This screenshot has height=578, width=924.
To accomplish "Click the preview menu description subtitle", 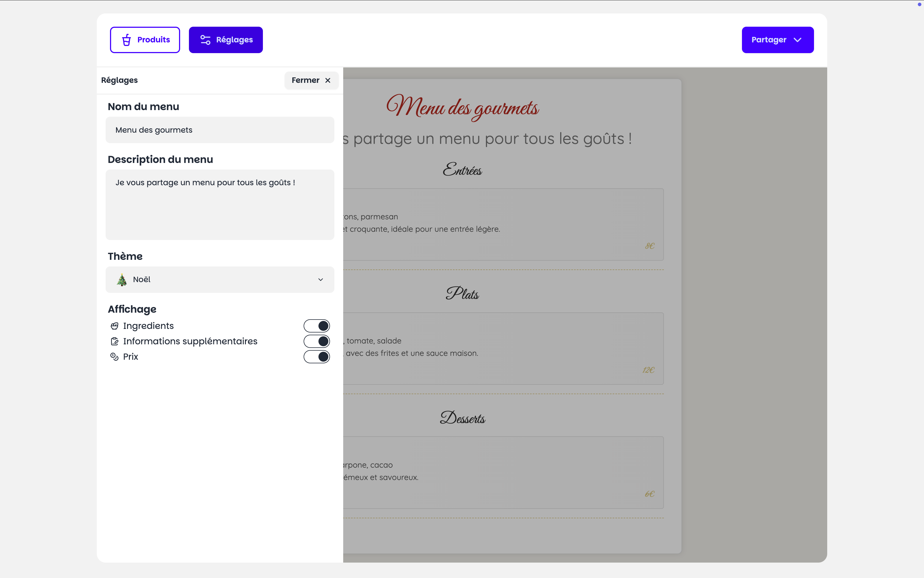I will click(487, 138).
